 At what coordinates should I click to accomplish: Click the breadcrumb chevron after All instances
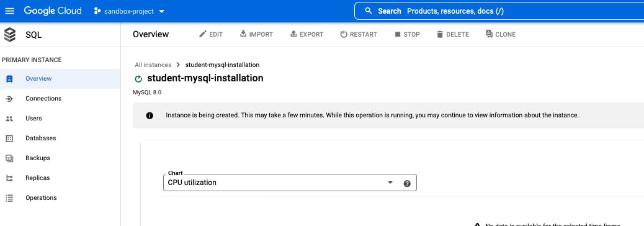click(178, 65)
